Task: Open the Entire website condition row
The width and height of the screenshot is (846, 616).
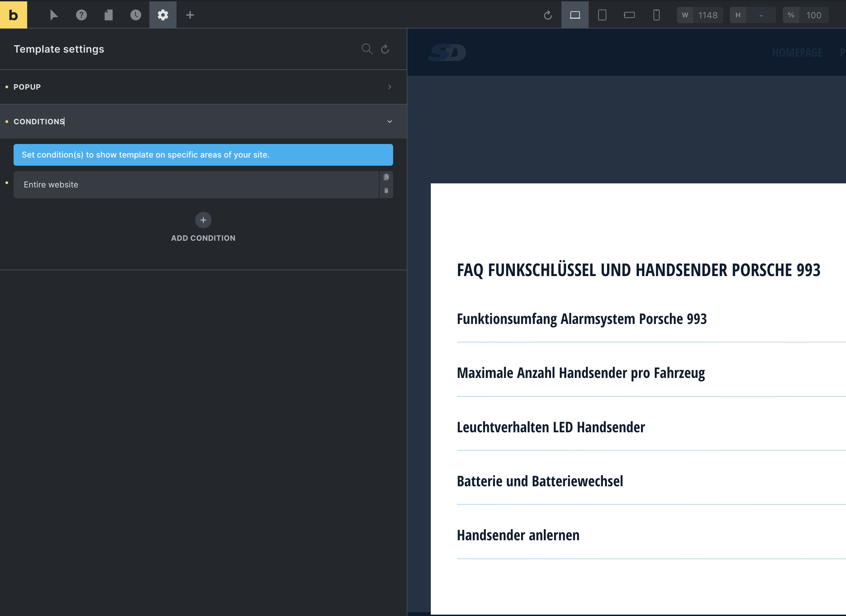Action: coord(196,185)
